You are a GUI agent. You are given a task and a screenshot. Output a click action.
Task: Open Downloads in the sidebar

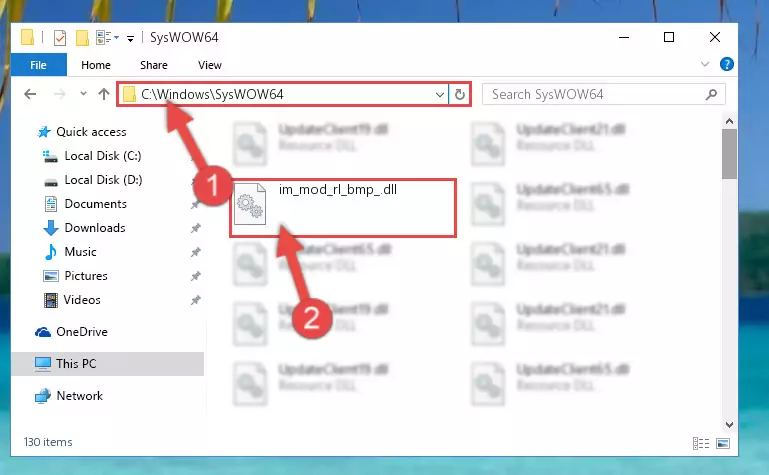click(x=95, y=228)
